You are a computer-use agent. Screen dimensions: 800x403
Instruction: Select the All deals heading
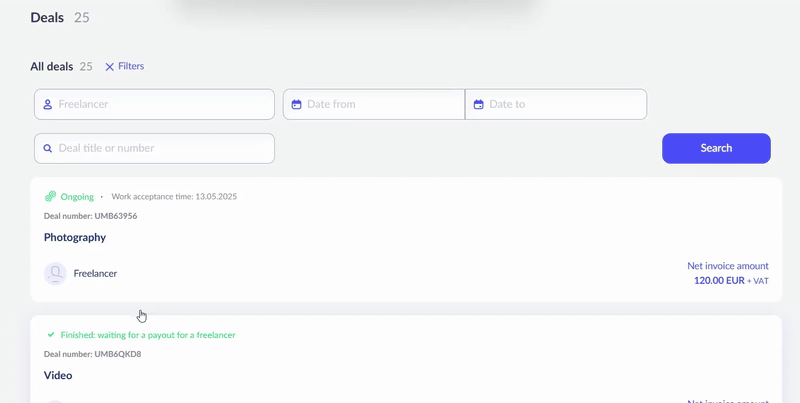coord(52,67)
